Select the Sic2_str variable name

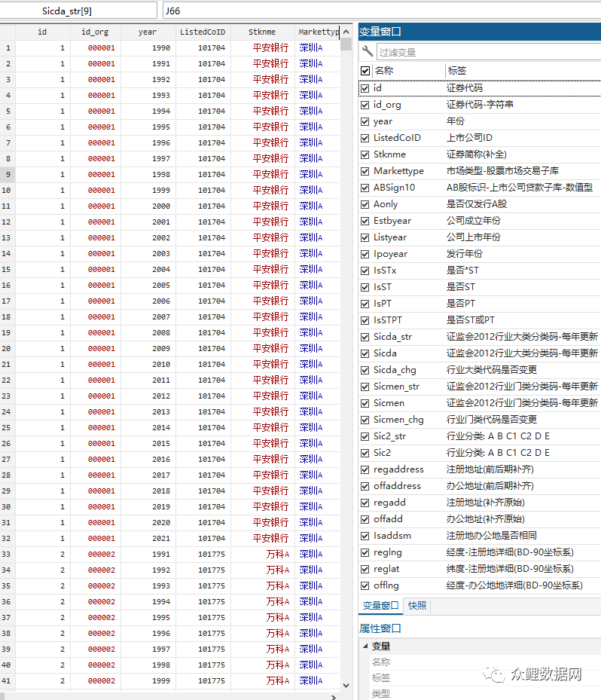[389, 436]
